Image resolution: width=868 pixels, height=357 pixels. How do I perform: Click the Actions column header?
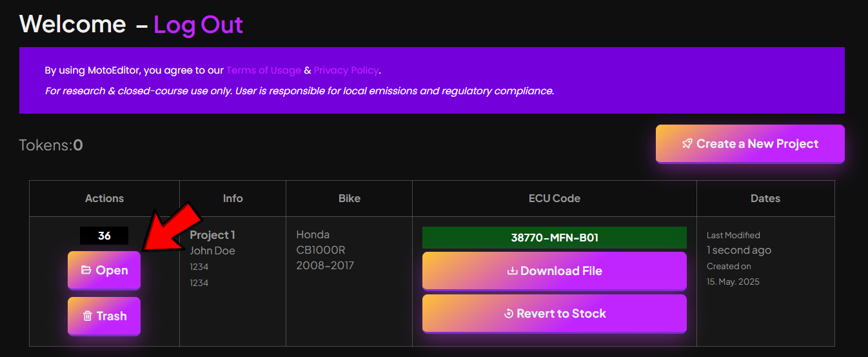point(104,198)
